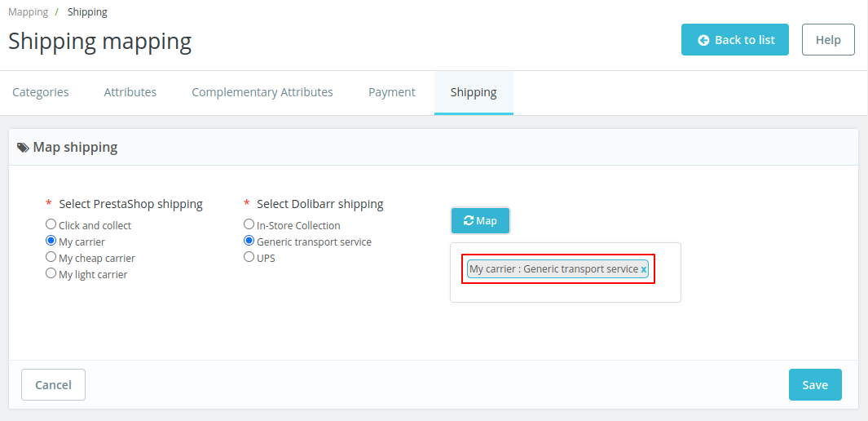Click the Cancel button
This screenshot has width=868, height=421.
click(x=53, y=384)
